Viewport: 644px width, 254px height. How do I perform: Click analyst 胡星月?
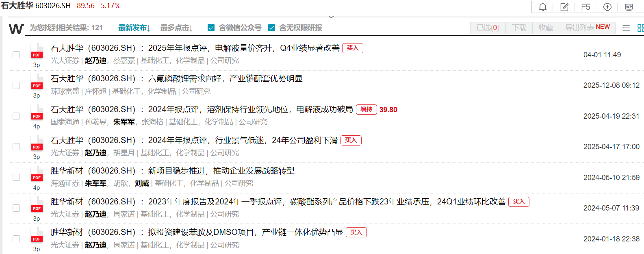point(124,153)
